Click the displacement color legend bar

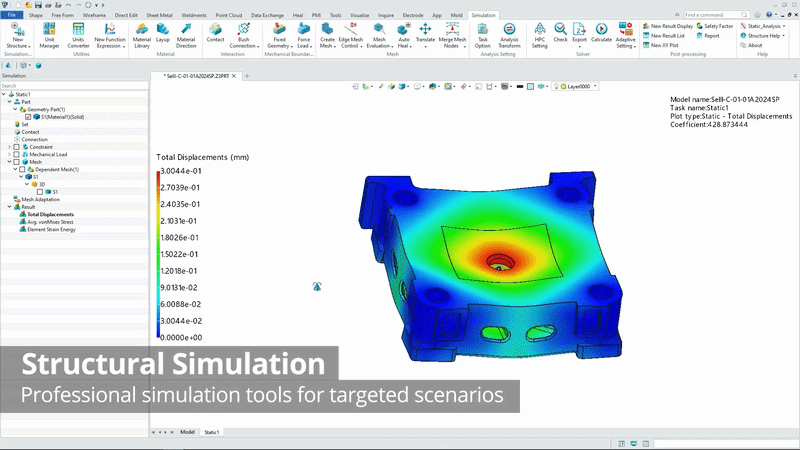(x=158, y=254)
